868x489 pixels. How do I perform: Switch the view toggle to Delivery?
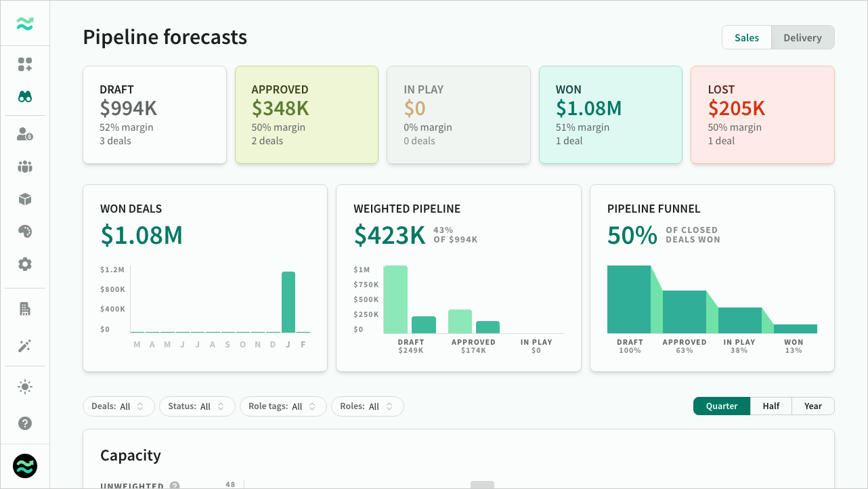point(802,38)
